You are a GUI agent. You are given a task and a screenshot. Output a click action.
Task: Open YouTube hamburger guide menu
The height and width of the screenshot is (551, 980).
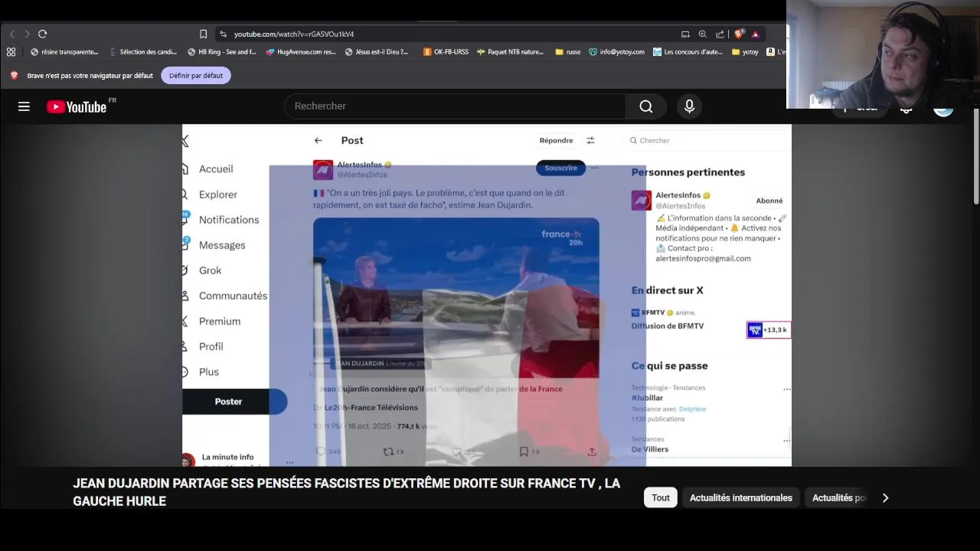24,106
